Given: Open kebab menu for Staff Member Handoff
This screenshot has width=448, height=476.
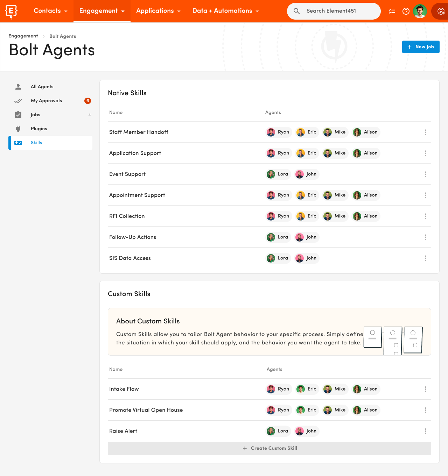Looking at the screenshot, I should coord(426,132).
